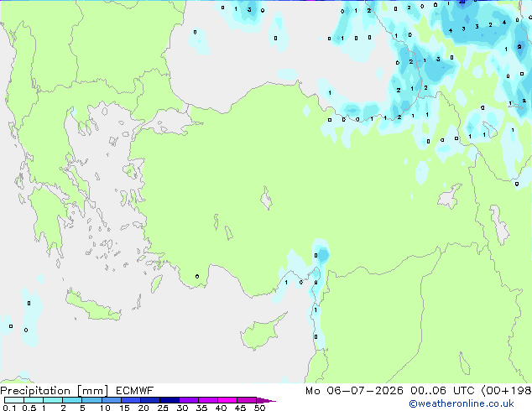Viewport: 532px width, 411px height.
Task: Open the weatheronline.co.uk link
Action: [462, 403]
